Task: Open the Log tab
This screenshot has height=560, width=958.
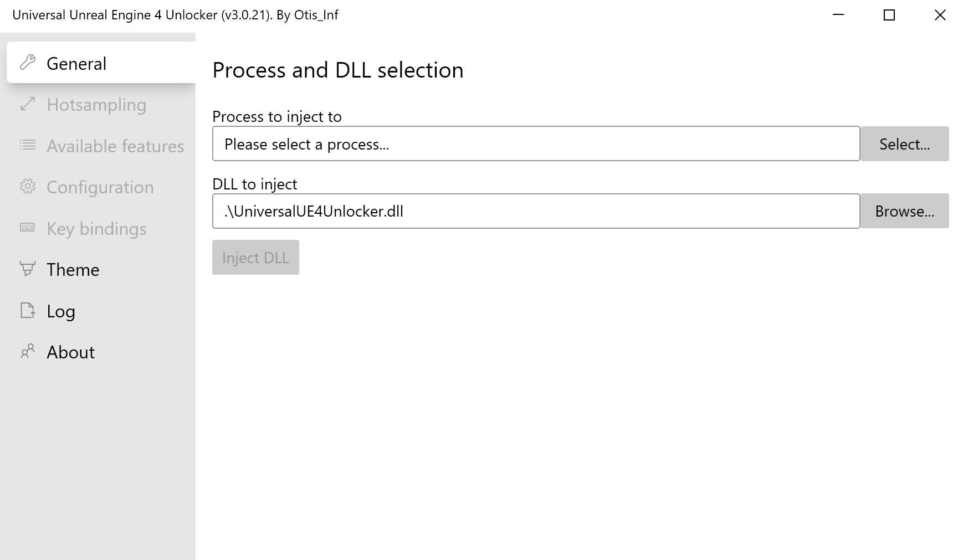Action: coord(61,311)
